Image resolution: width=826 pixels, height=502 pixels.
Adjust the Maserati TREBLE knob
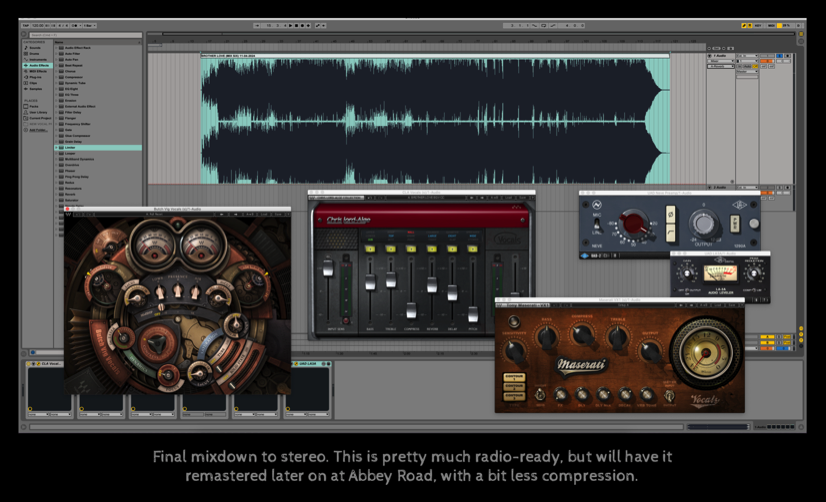(x=617, y=336)
